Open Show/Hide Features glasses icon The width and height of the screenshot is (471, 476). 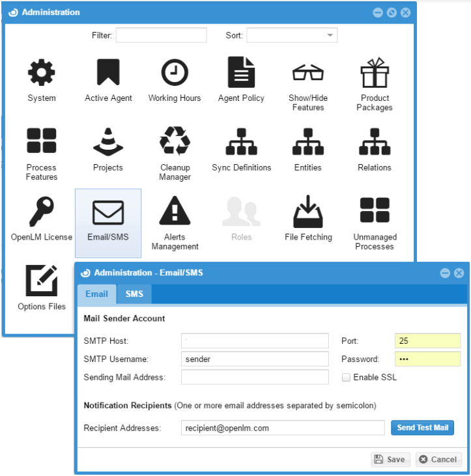[x=307, y=73]
